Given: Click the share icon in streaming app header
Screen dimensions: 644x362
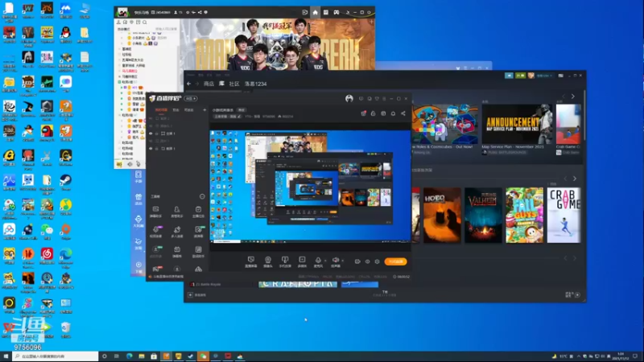Looking at the screenshot, I should point(403,113).
